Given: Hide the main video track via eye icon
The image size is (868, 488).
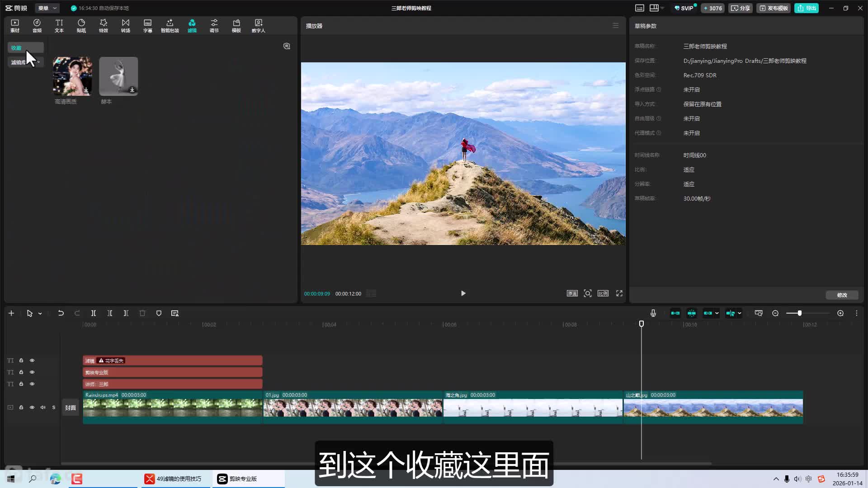Looking at the screenshot, I should [32, 407].
